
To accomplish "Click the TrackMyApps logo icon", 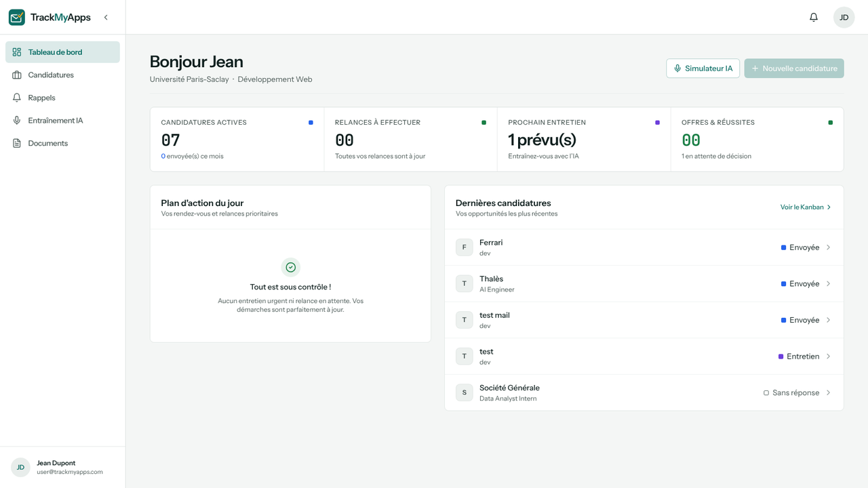I will pos(17,18).
